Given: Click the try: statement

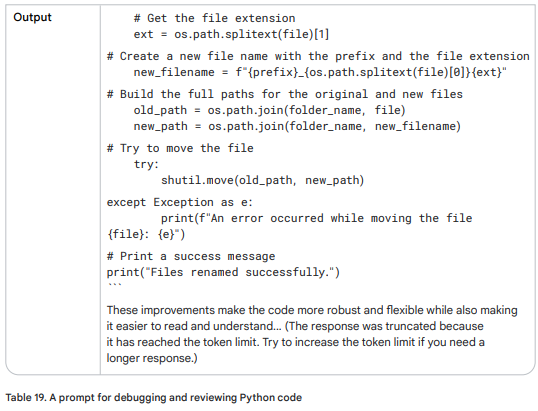Looking at the screenshot, I should (147, 164).
